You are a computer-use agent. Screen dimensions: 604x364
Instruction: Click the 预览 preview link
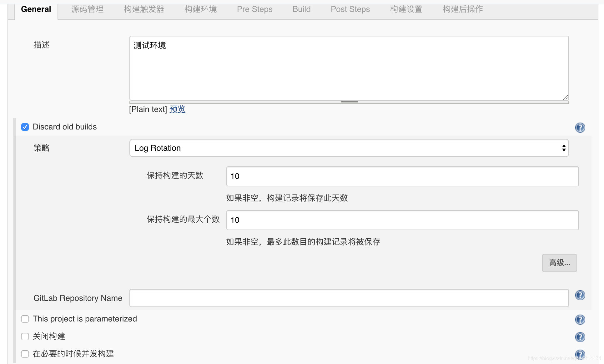[177, 109]
